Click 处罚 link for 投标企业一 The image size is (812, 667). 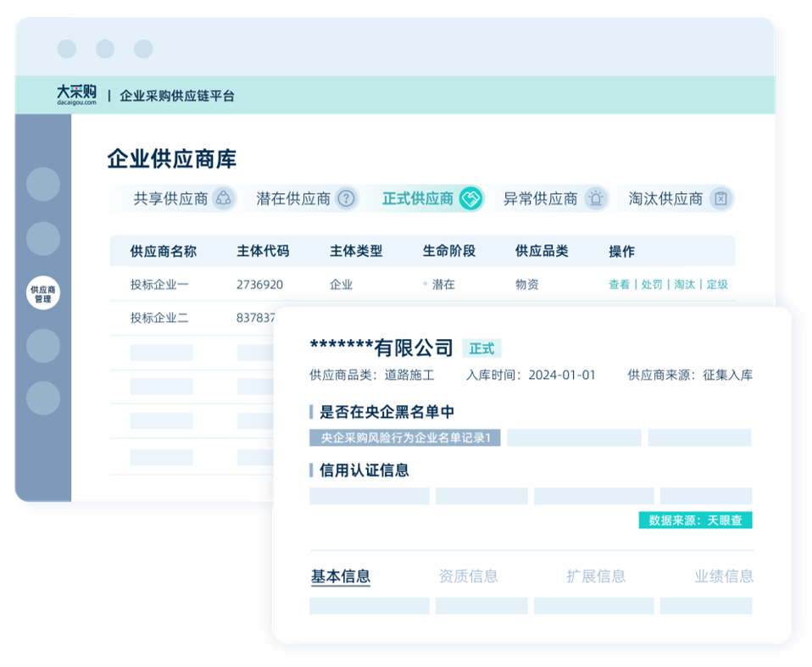pyautogui.click(x=651, y=285)
